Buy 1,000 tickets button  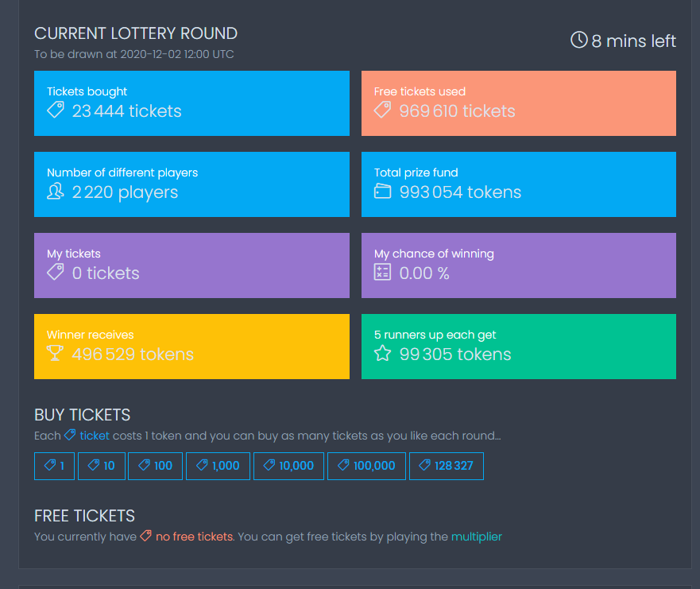click(x=219, y=467)
